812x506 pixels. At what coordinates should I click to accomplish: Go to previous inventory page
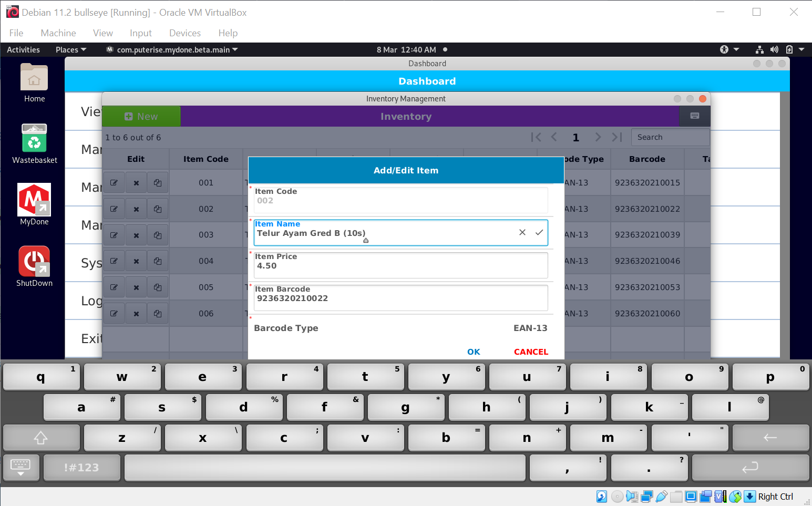click(554, 137)
